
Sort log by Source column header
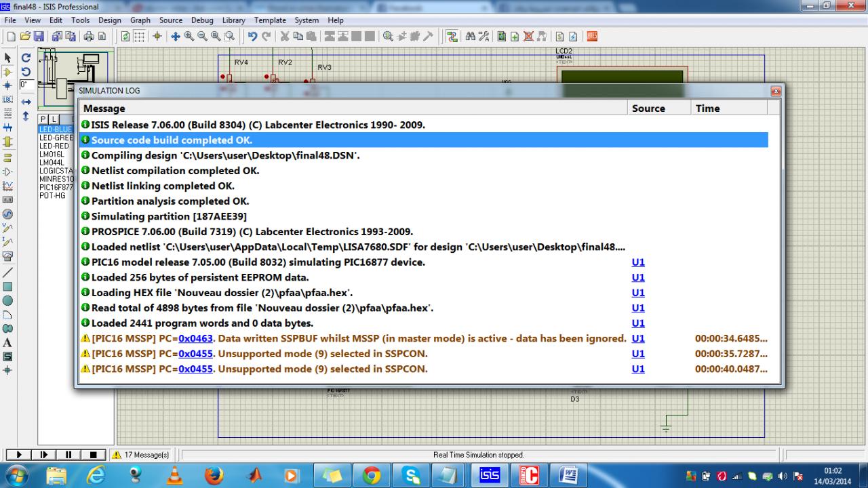(x=658, y=108)
